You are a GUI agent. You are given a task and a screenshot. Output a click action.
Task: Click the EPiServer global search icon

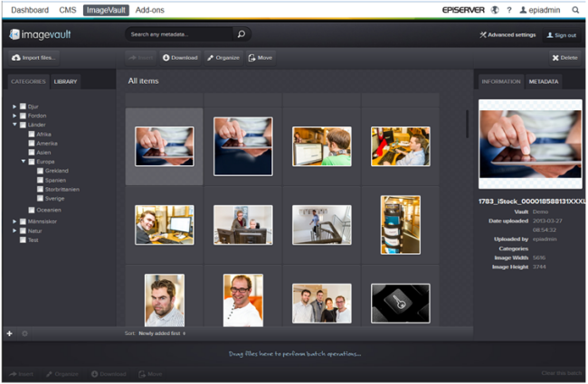click(x=575, y=10)
